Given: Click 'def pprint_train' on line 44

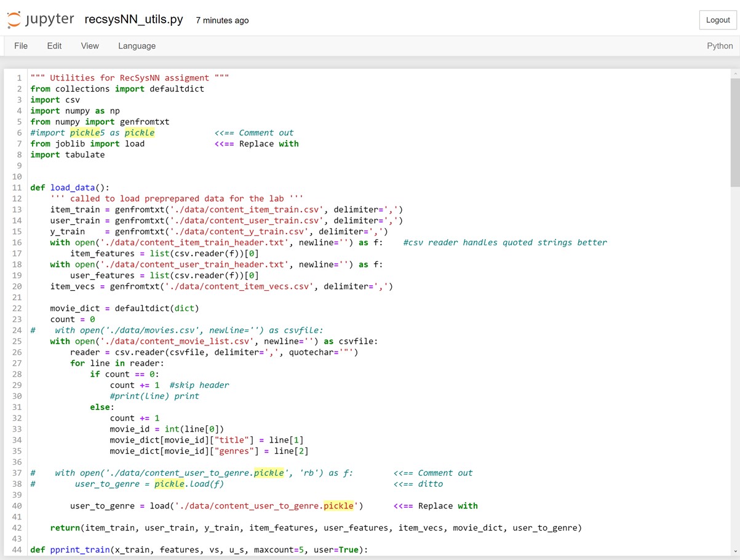Looking at the screenshot, I should (x=70, y=550).
